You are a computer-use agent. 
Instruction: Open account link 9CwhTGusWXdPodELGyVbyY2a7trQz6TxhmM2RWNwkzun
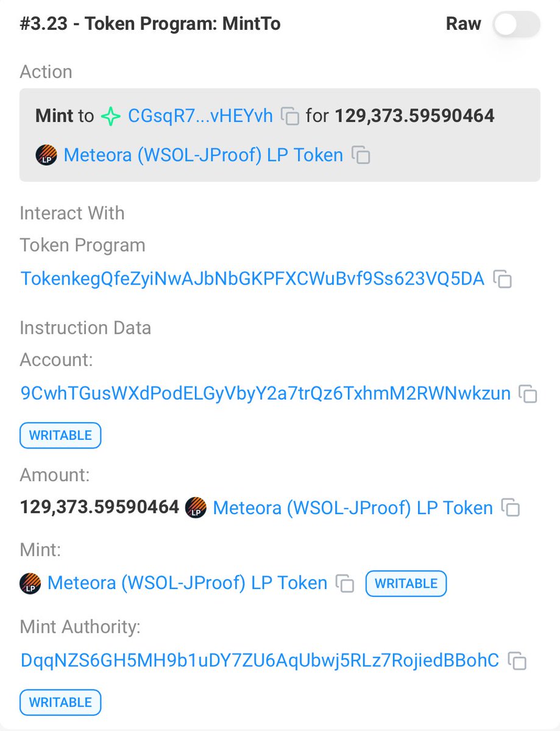pos(266,394)
